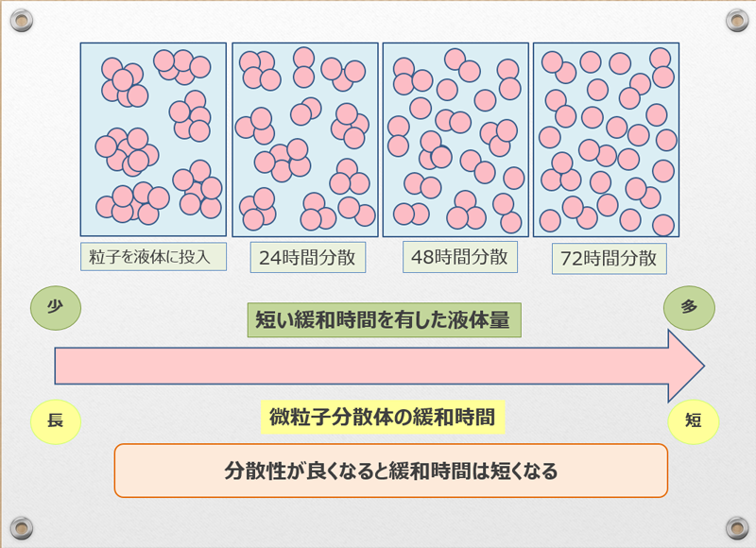Select the particle diagram above 24時間分散
Image resolution: width=756 pixels, height=548 pixels.
[x=304, y=139]
